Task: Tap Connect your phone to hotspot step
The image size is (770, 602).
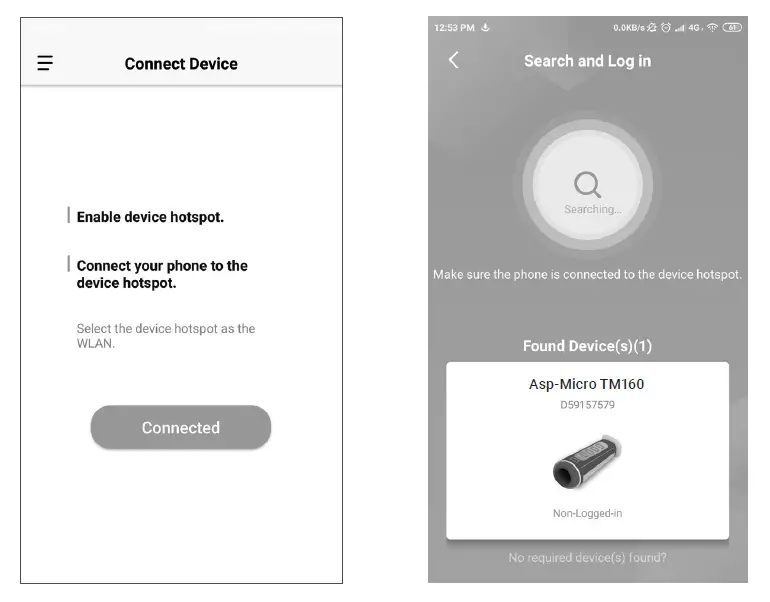Action: click(162, 274)
